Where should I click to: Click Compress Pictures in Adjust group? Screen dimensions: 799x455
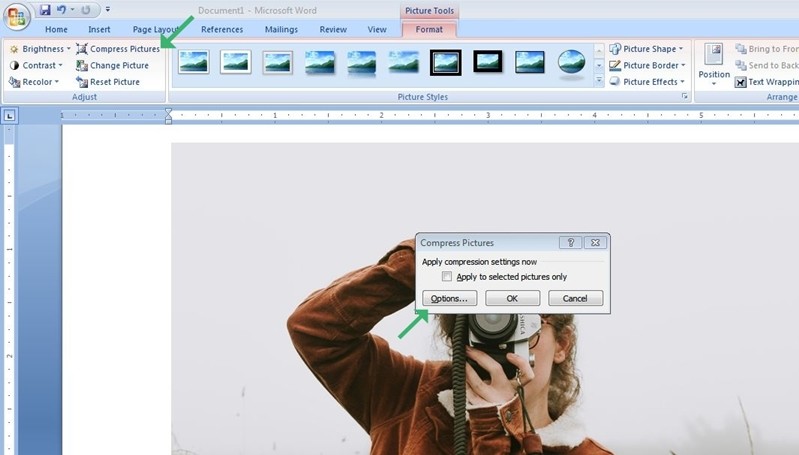coord(118,49)
